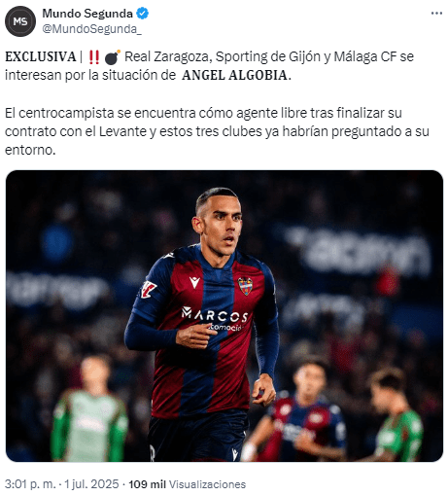Click the EXCLUSIVA bold text
The image size is (448, 496).
pyautogui.click(x=41, y=56)
